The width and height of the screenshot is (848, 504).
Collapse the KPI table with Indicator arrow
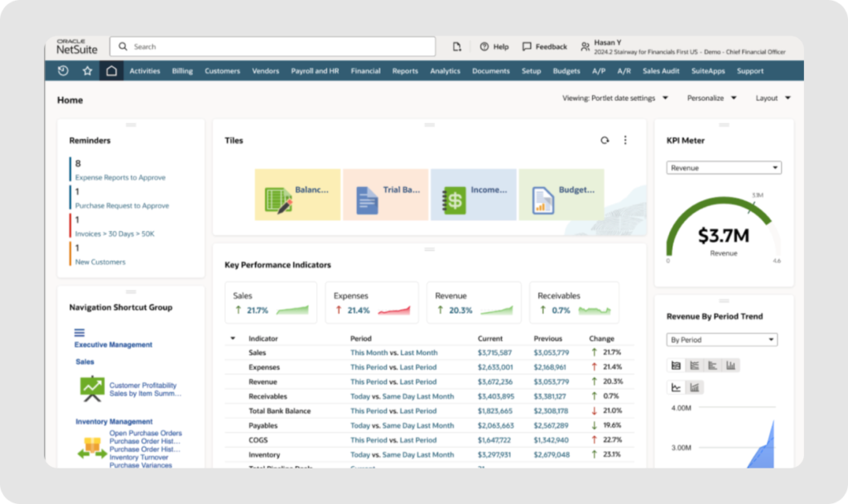233,338
